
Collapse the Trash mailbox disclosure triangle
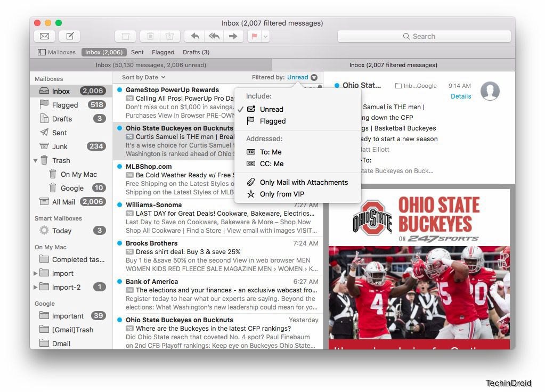coord(36,160)
